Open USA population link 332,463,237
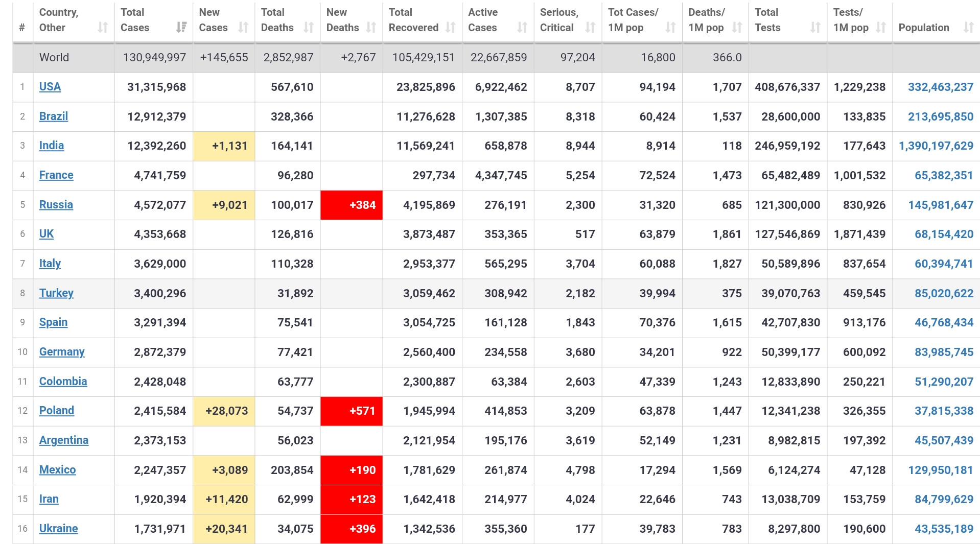The width and height of the screenshot is (980, 544). (941, 87)
